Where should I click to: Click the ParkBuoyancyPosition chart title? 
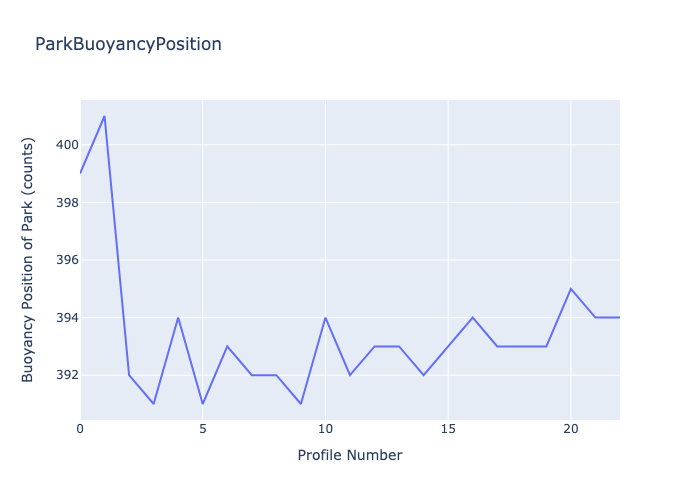128,45
